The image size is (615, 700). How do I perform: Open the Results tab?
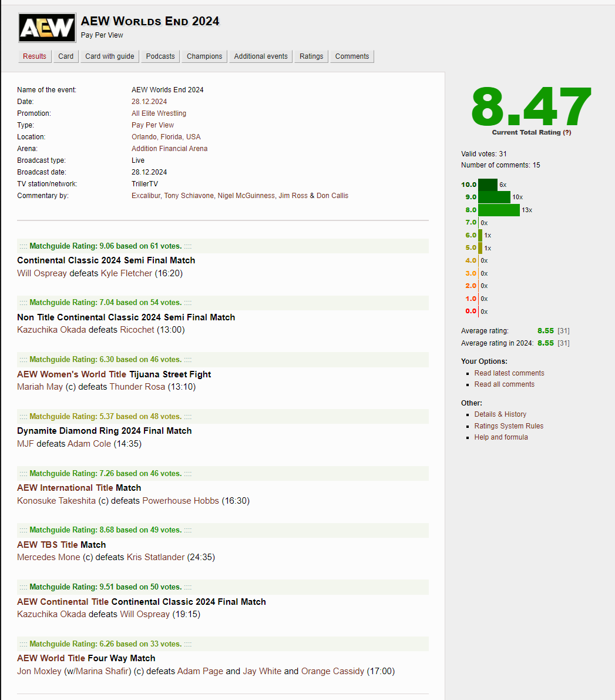click(35, 56)
